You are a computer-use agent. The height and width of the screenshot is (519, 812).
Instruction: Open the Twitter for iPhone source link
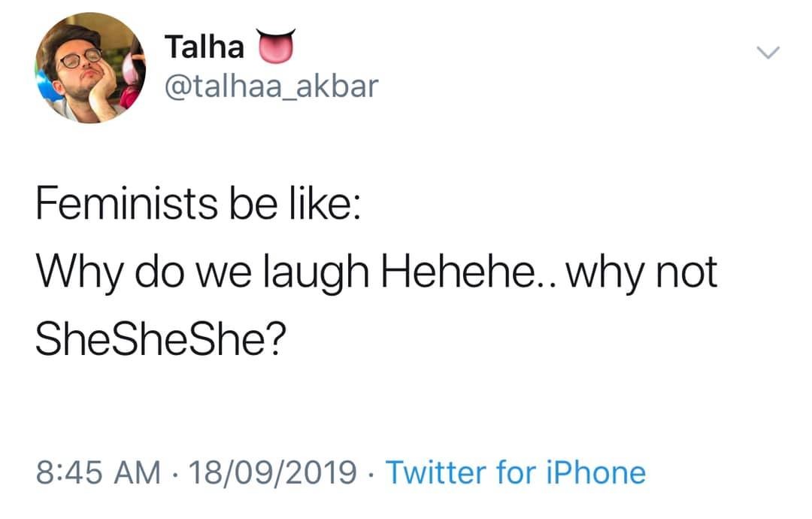[x=515, y=472]
